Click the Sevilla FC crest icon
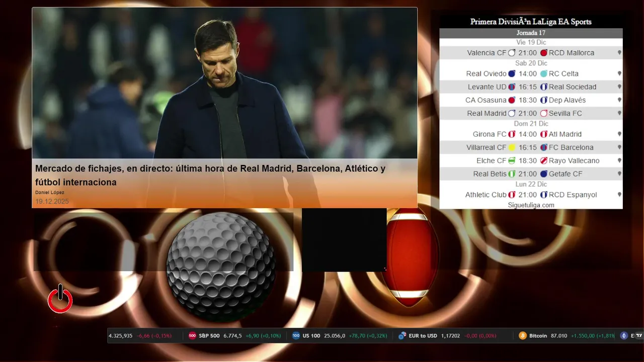The image size is (644, 362). (x=543, y=114)
